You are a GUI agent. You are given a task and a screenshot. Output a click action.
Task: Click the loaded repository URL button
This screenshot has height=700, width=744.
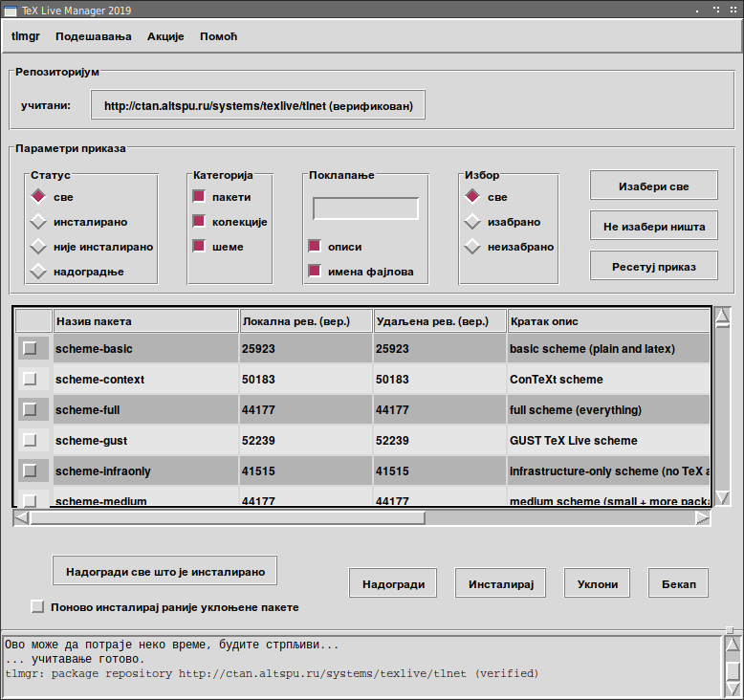[258, 105]
